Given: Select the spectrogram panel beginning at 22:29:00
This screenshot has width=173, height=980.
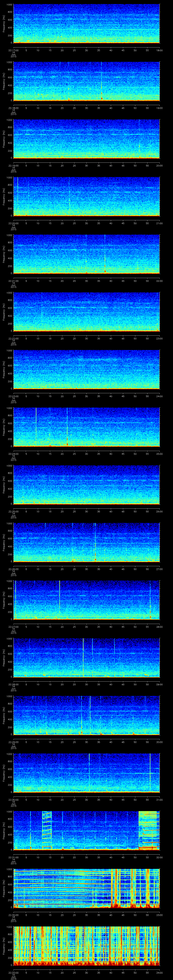Looking at the screenshot, I should click(86, 715).
